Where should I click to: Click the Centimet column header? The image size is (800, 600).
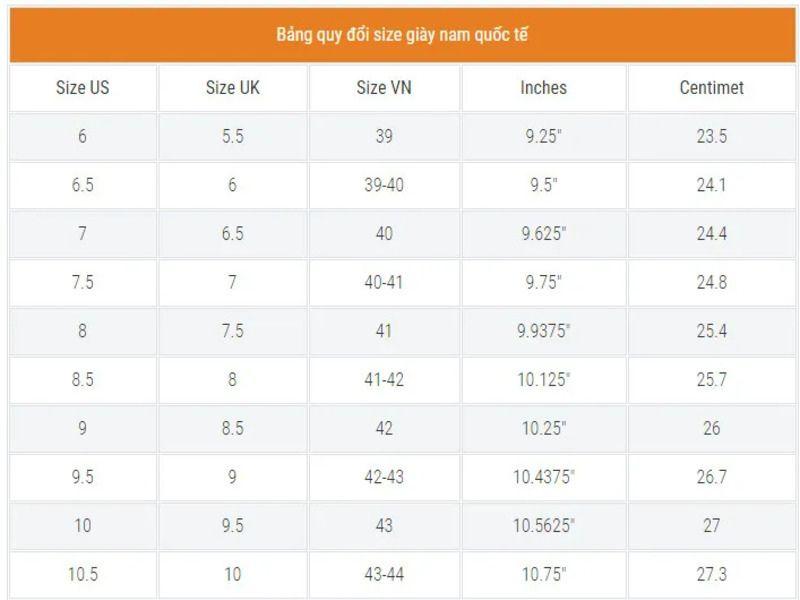pos(711,88)
